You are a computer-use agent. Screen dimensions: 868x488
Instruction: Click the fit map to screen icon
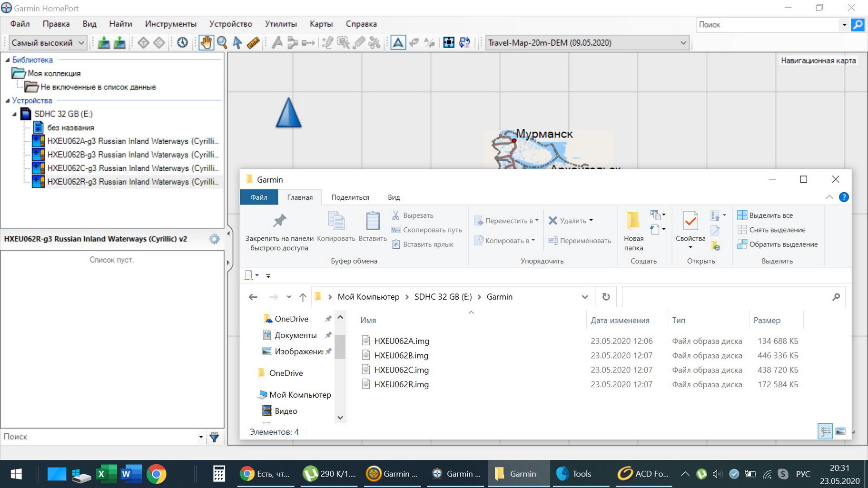449,43
